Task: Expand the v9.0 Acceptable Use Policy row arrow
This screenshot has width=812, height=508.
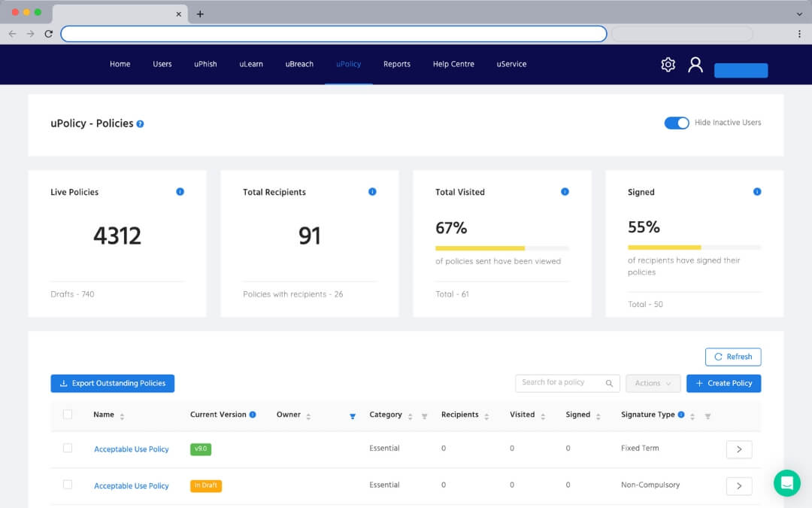Action: click(738, 449)
